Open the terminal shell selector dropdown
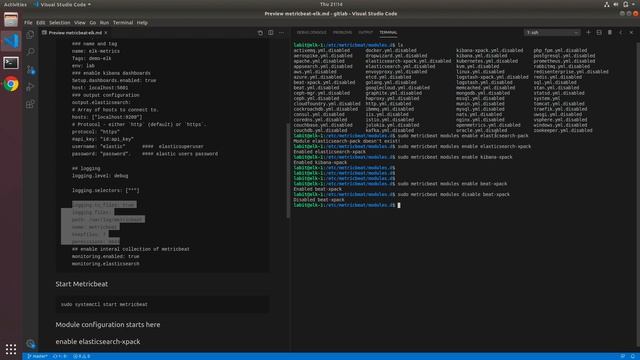This screenshot has height=360, width=640. point(552,32)
